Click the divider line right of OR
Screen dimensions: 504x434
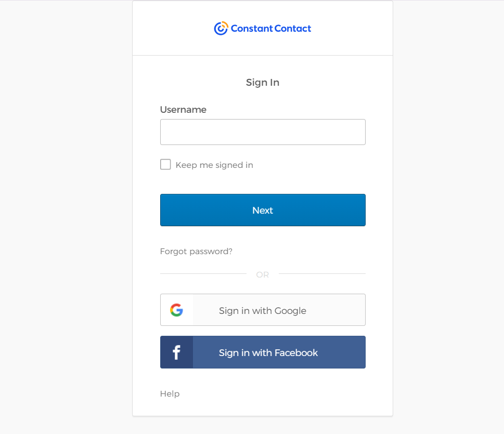(322, 273)
